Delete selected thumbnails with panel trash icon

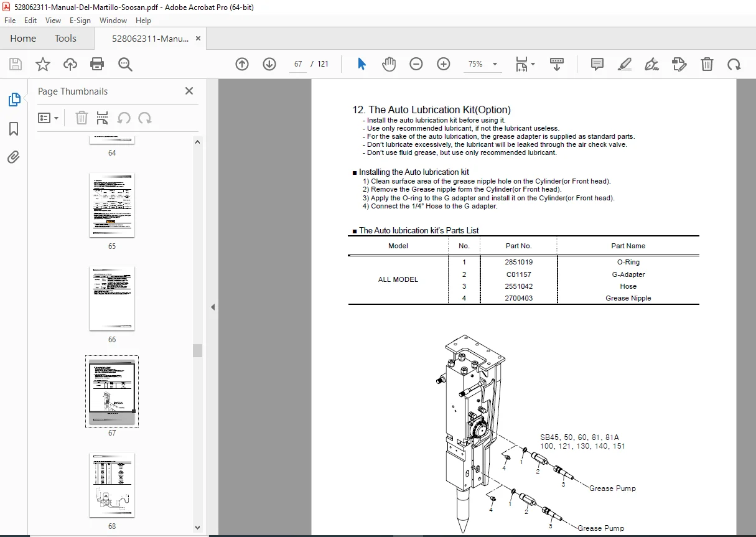click(x=82, y=118)
